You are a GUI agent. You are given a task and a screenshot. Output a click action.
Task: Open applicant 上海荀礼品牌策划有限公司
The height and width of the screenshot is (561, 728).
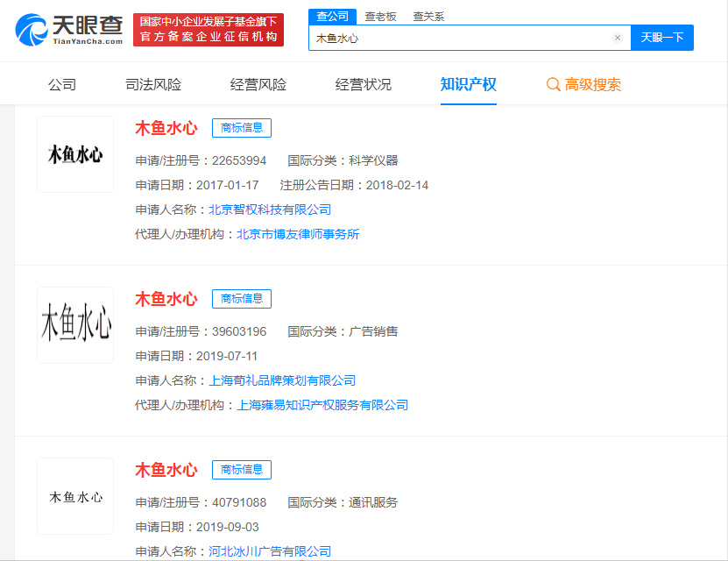click(282, 380)
